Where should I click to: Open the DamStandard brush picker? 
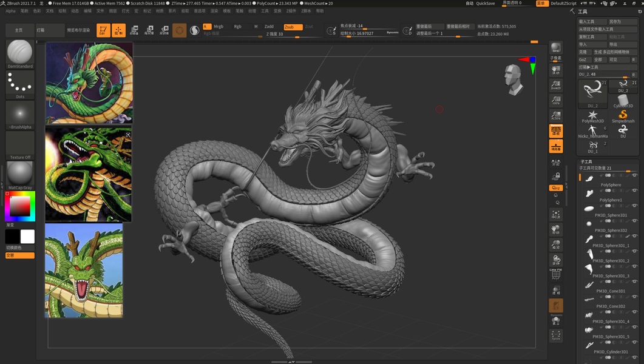(19, 54)
